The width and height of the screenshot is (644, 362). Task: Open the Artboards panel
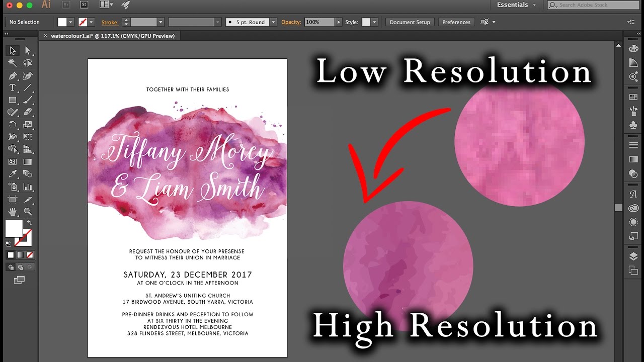tap(633, 270)
